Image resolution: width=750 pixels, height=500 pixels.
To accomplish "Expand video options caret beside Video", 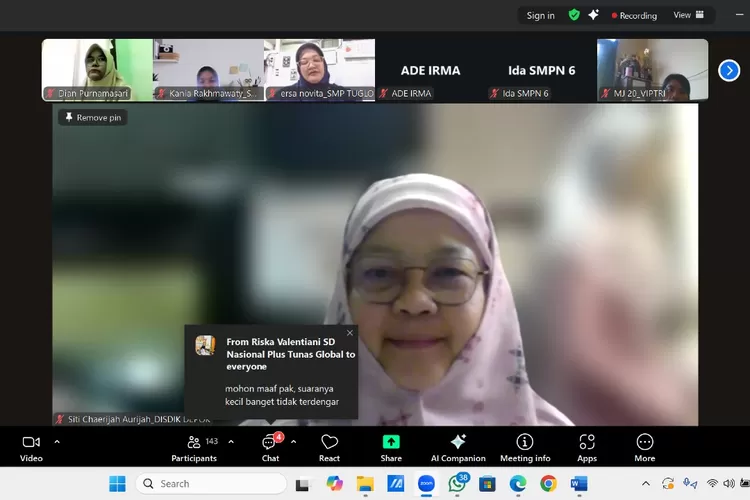I will coord(57,442).
